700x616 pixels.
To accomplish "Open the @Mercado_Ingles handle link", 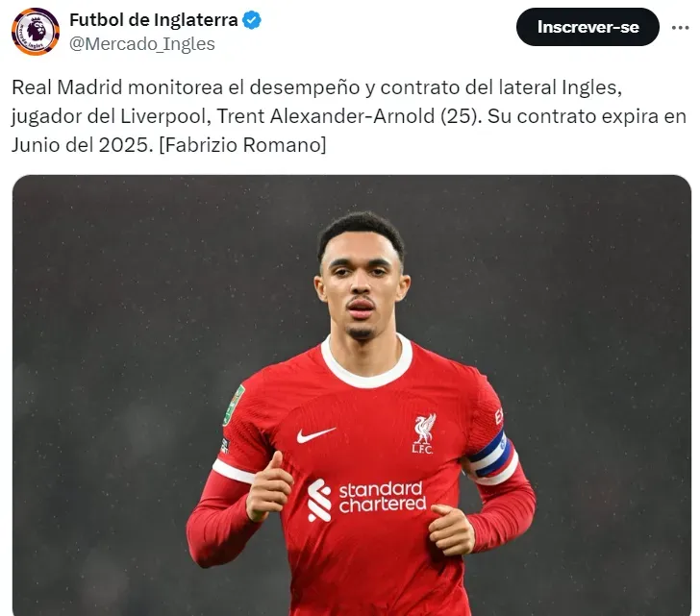I will click(142, 44).
